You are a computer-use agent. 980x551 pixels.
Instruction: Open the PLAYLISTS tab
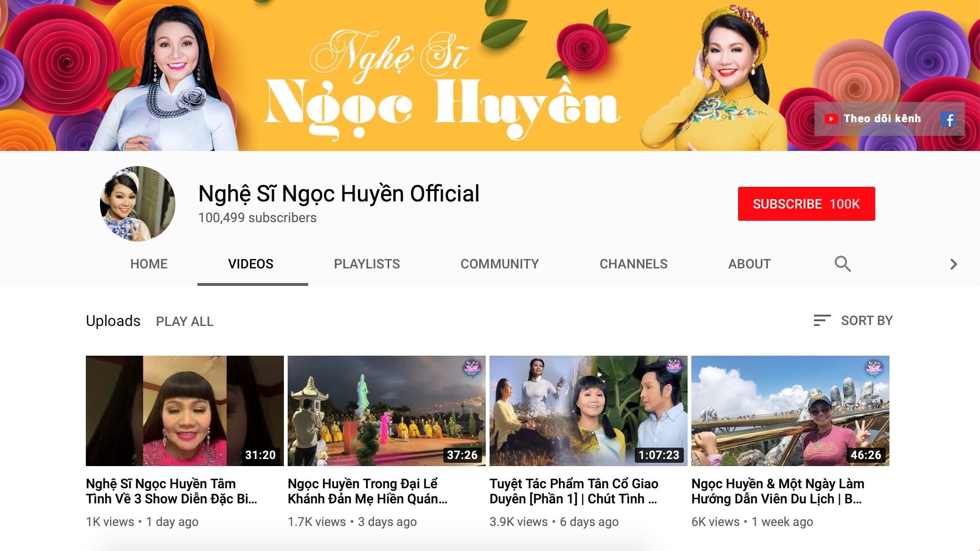(366, 264)
